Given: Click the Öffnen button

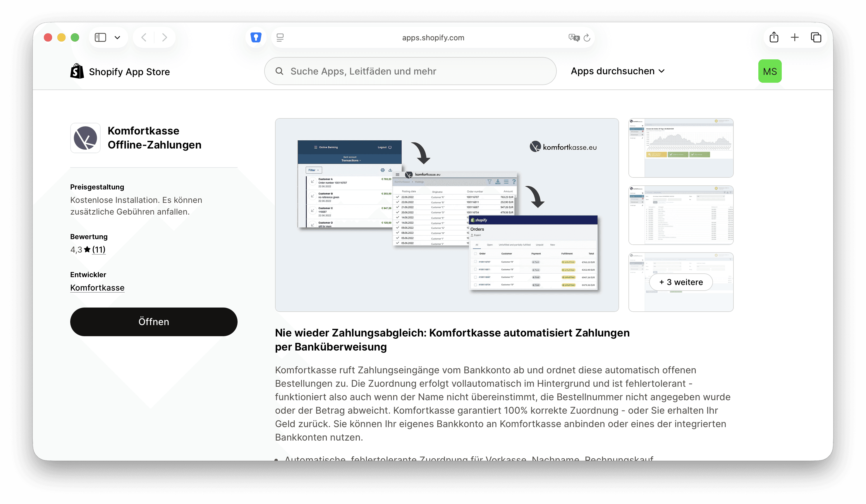Looking at the screenshot, I should (x=154, y=322).
